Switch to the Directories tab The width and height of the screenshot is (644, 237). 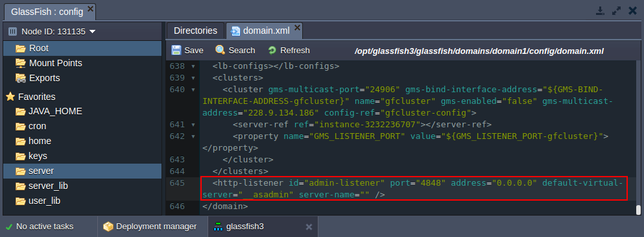coord(195,31)
